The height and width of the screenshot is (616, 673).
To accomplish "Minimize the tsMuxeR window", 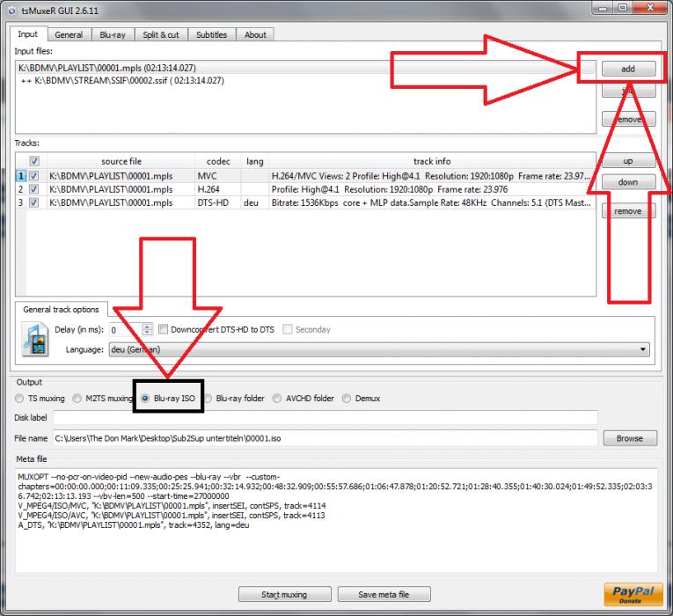I will pos(603,8).
